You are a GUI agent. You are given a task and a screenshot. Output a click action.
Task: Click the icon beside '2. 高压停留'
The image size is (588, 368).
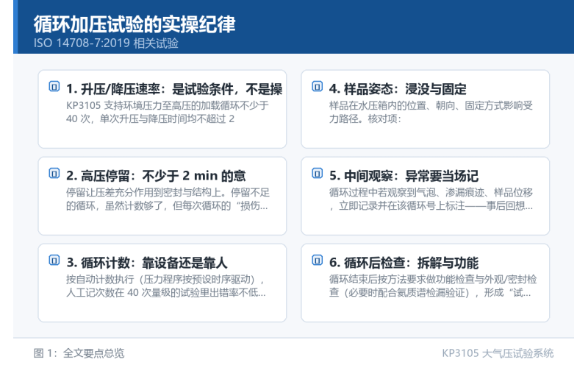point(54,173)
